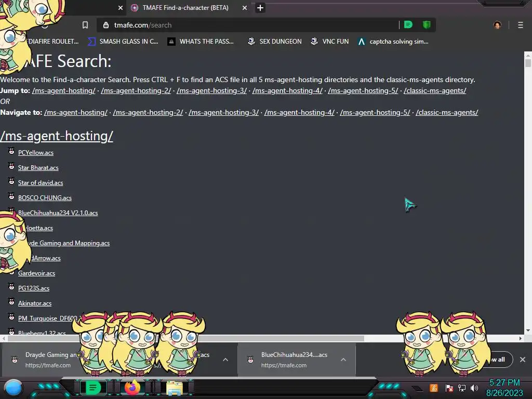Open VNC FUN bookmark
This screenshot has height=399, width=532.
(330, 42)
